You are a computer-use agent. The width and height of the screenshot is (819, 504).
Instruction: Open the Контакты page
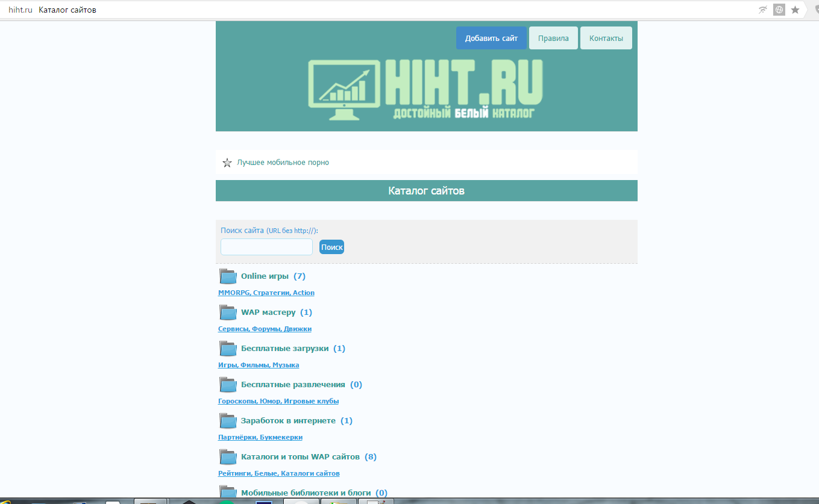point(606,38)
